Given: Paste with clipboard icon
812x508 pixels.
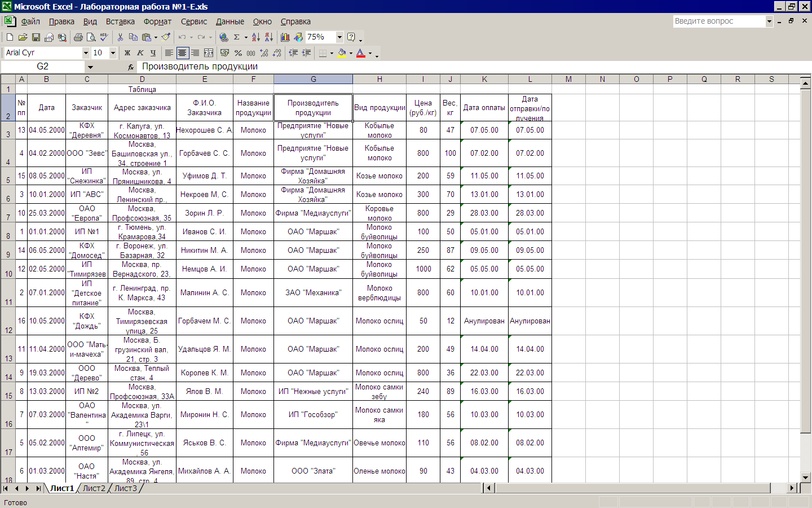Looking at the screenshot, I should (x=147, y=37).
